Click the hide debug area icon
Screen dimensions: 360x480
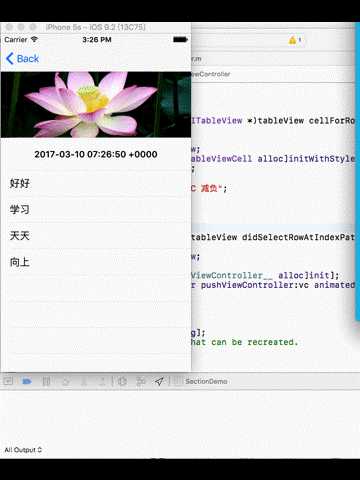pos(8,381)
